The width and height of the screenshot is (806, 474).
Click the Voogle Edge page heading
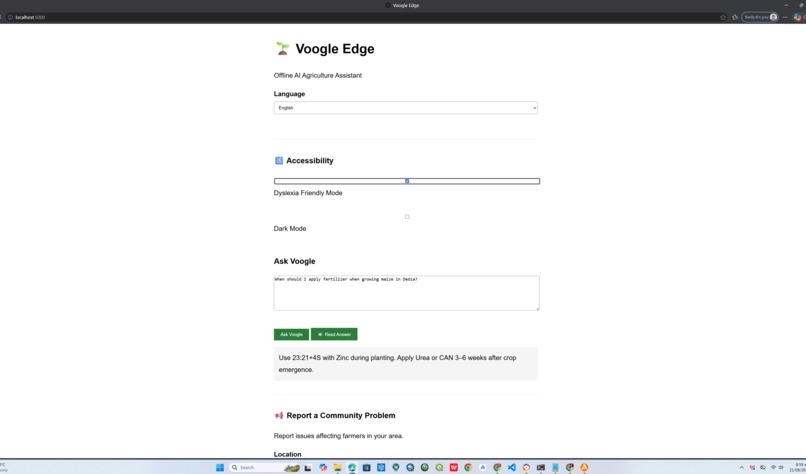(335, 49)
